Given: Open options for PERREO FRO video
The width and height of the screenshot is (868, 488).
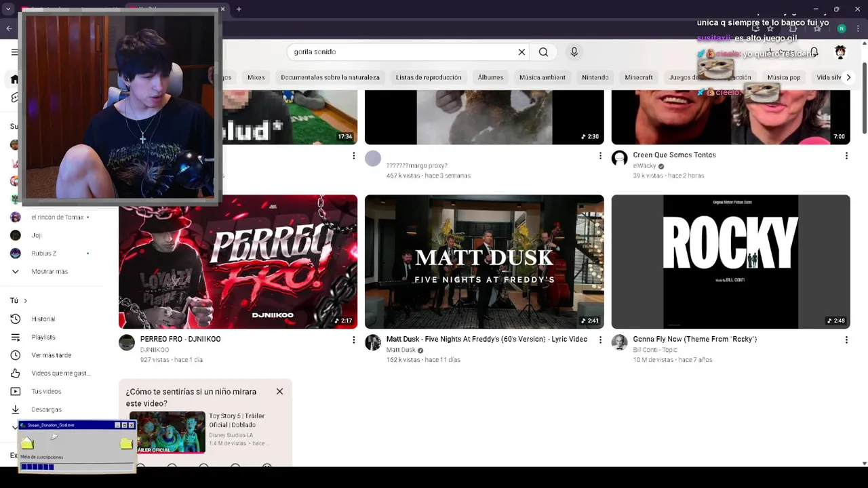Looking at the screenshot, I should [353, 340].
